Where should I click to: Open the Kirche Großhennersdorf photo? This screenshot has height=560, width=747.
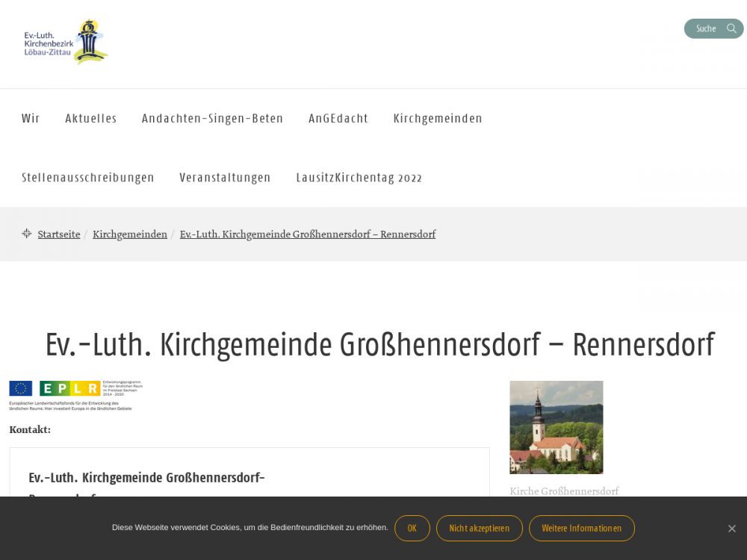(556, 427)
